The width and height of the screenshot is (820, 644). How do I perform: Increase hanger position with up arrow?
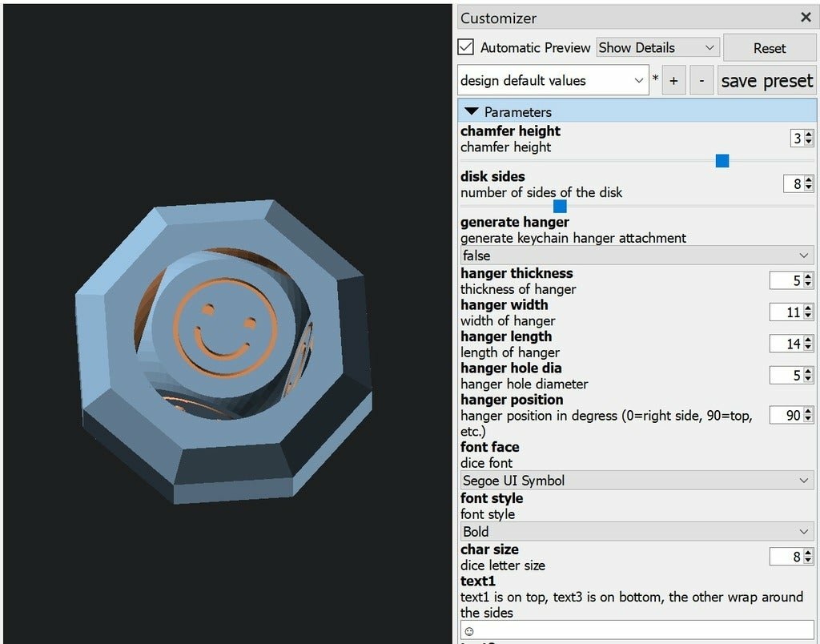[x=808, y=412]
